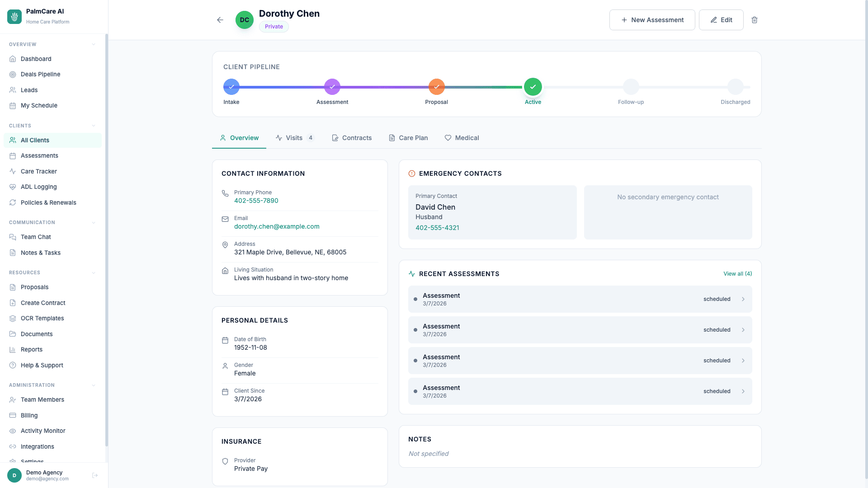Click the New Assessment button
Viewport: 868px width, 488px height.
click(x=652, y=19)
